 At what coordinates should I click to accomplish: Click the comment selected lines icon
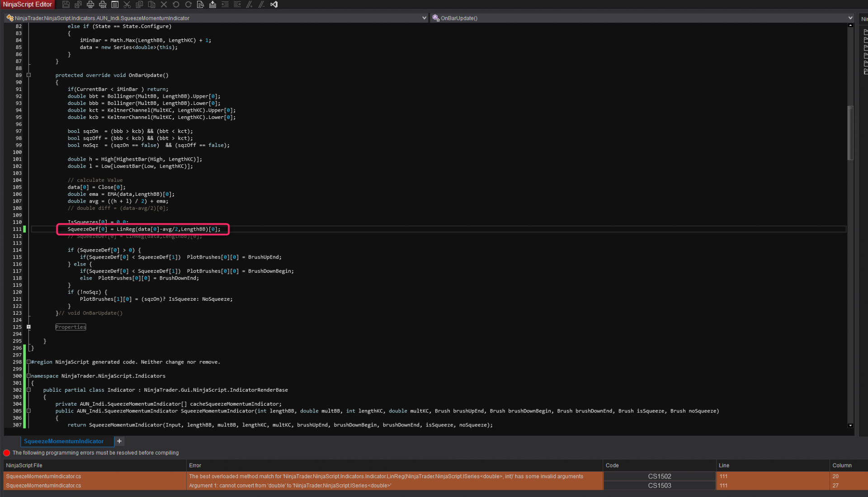click(250, 5)
